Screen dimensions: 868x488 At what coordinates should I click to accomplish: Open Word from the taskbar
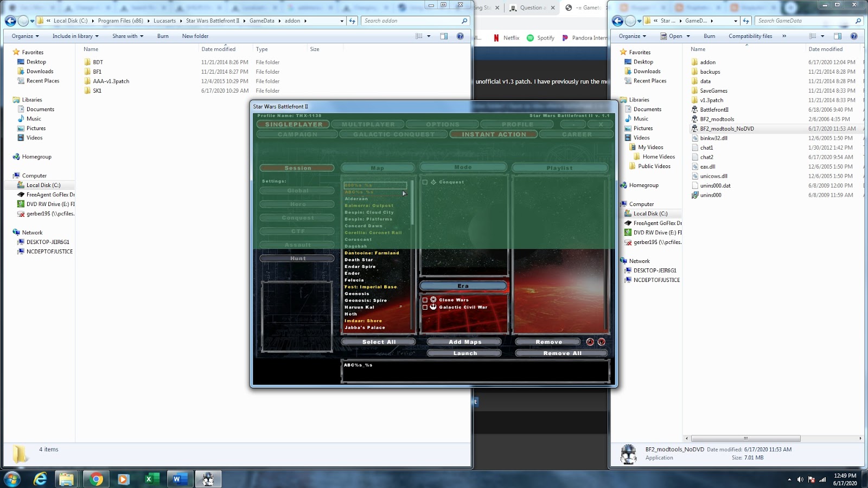[x=179, y=479]
